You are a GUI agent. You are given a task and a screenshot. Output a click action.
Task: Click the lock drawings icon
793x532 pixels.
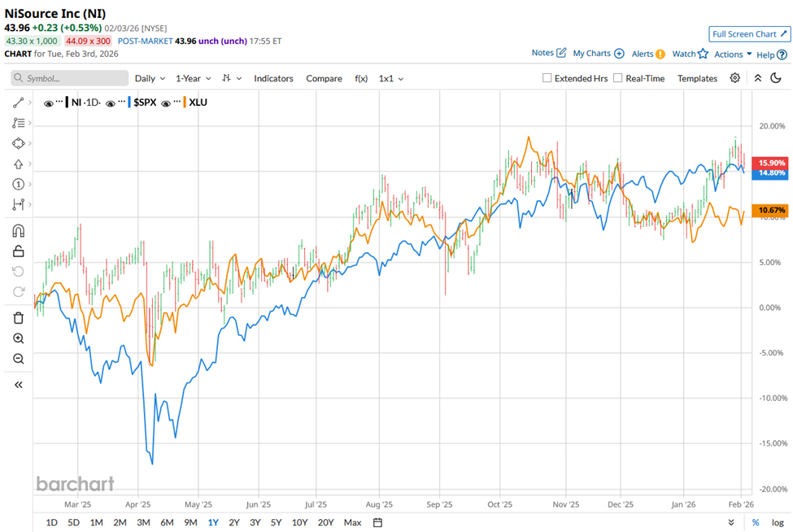19,251
